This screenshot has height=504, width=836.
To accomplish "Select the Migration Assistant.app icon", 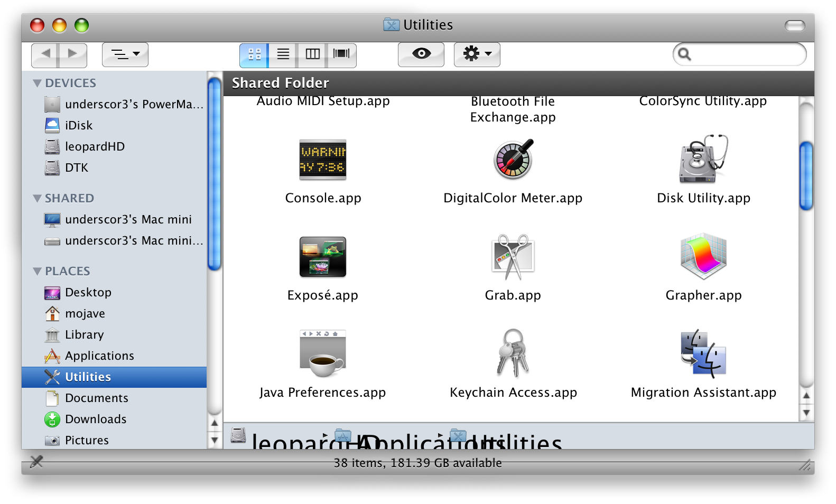I will click(703, 353).
